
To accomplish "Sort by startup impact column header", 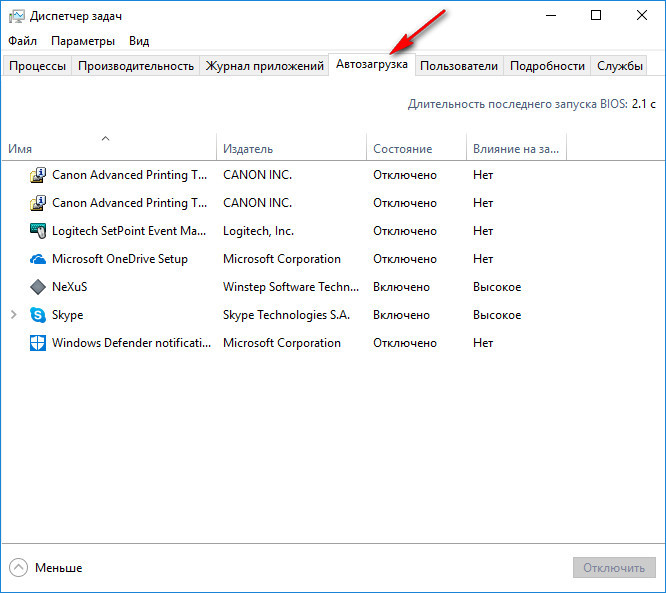I will pos(516,146).
